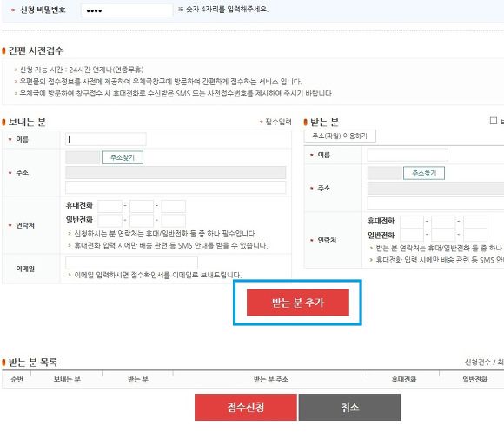Click the 신청 비밀번호 password field
Image resolution: width=504 pixels, height=439 pixels.
click(127, 10)
